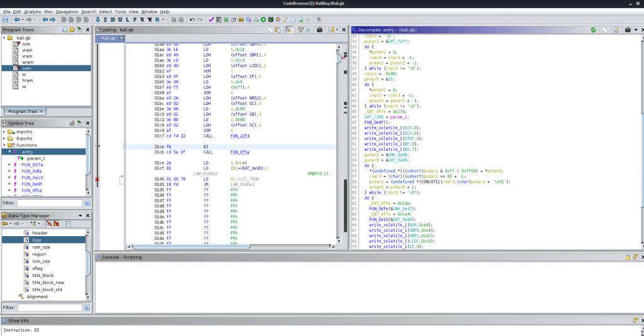Select ram_size data type

[x=41, y=247]
